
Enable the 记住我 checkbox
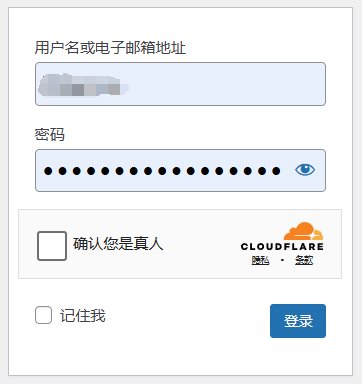pyautogui.click(x=43, y=315)
